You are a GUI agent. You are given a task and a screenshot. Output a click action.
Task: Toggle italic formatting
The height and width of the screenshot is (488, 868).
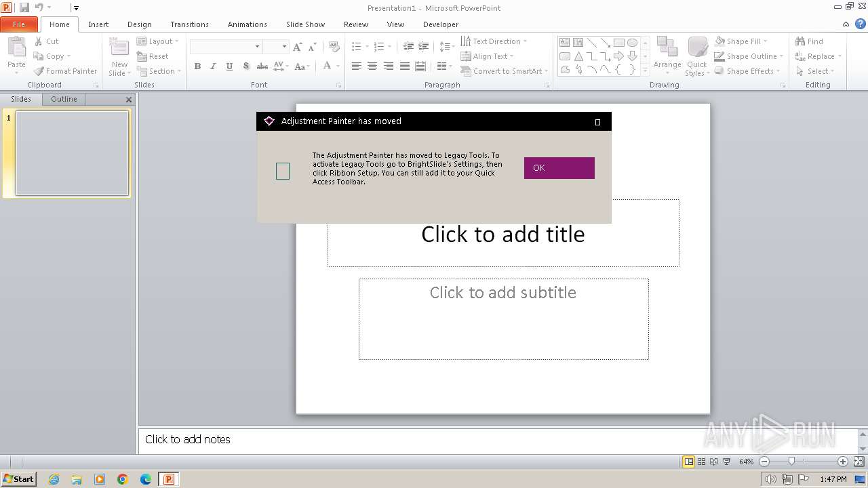[213, 66]
